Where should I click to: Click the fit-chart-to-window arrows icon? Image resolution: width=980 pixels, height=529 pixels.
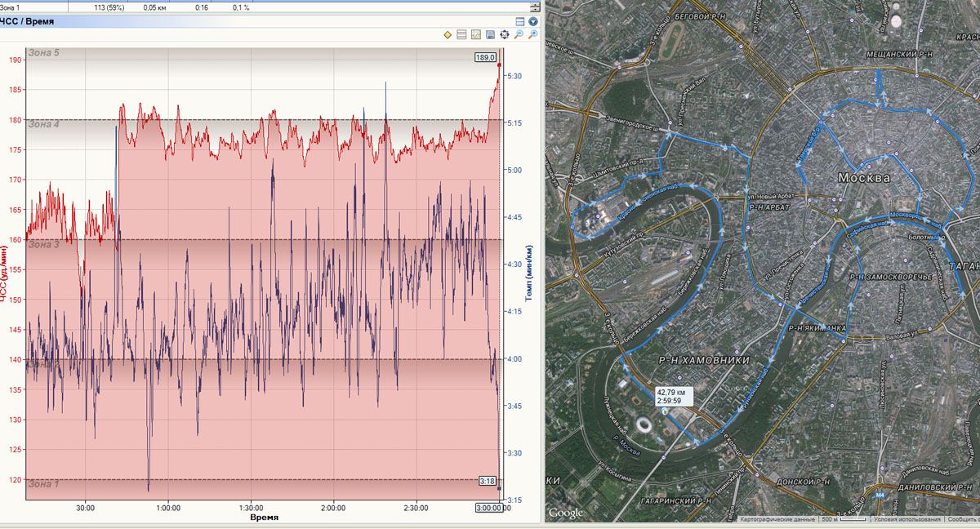[504, 34]
